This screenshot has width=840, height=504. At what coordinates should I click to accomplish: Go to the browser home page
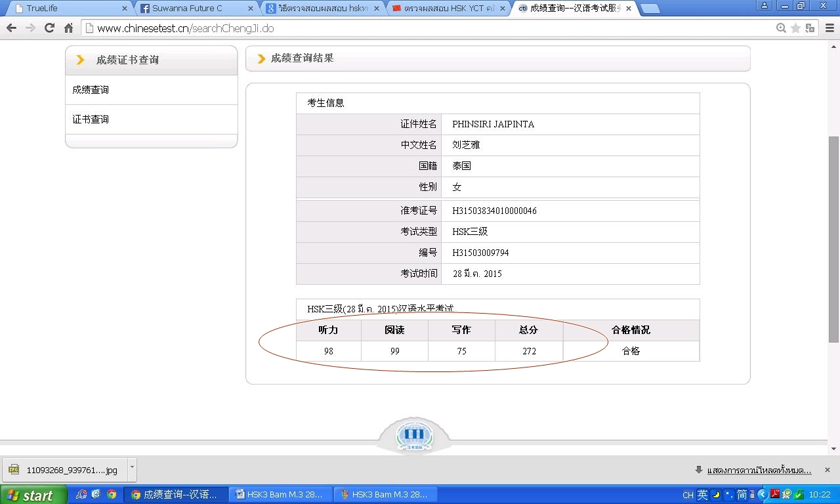[68, 28]
